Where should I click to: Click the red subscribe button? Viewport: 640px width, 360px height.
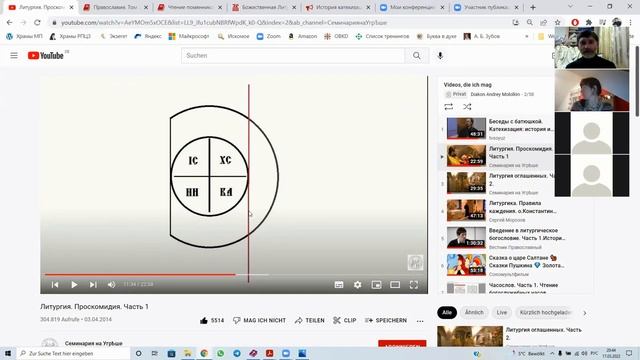click(402, 344)
